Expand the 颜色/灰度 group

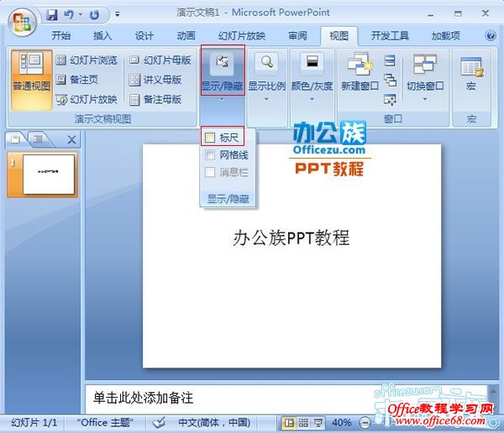point(312,77)
